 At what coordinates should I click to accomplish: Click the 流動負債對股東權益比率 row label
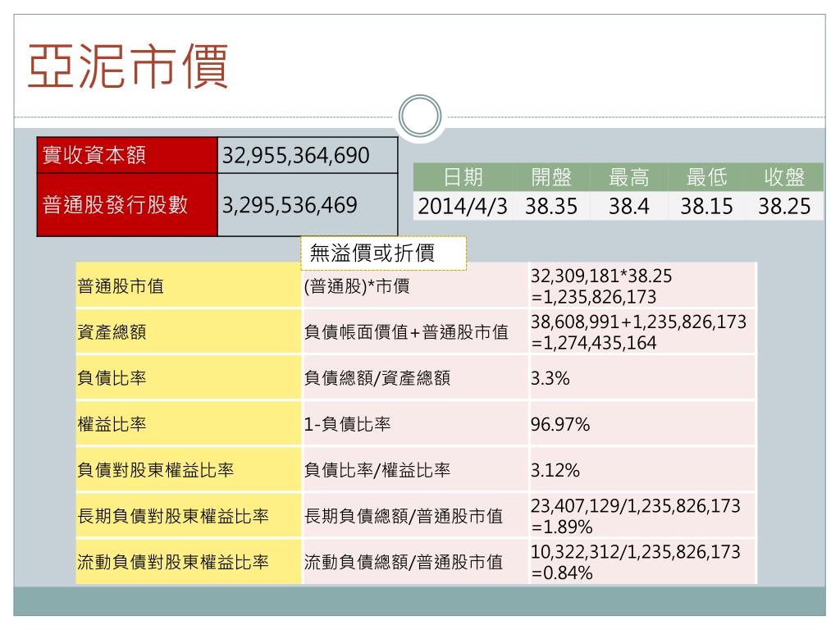(189, 561)
